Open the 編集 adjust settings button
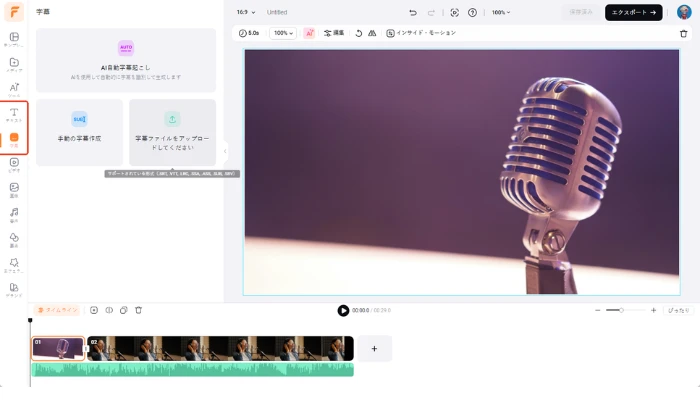The width and height of the screenshot is (700, 400). pyautogui.click(x=334, y=33)
